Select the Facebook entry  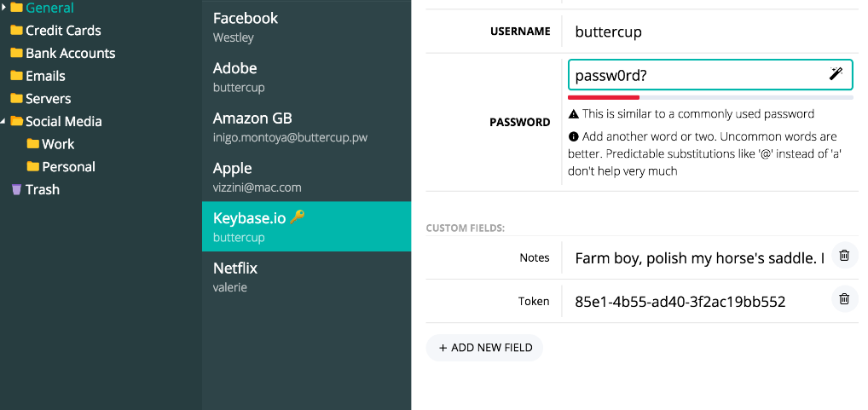click(306, 26)
